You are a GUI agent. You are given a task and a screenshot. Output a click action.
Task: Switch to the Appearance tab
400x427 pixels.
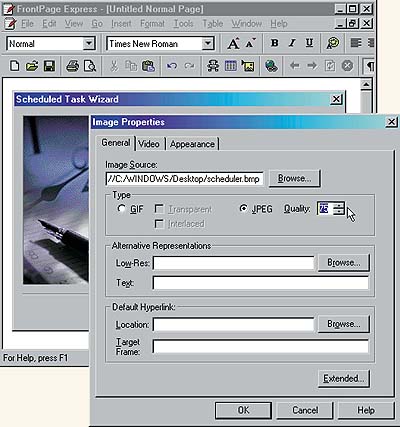pos(192,144)
